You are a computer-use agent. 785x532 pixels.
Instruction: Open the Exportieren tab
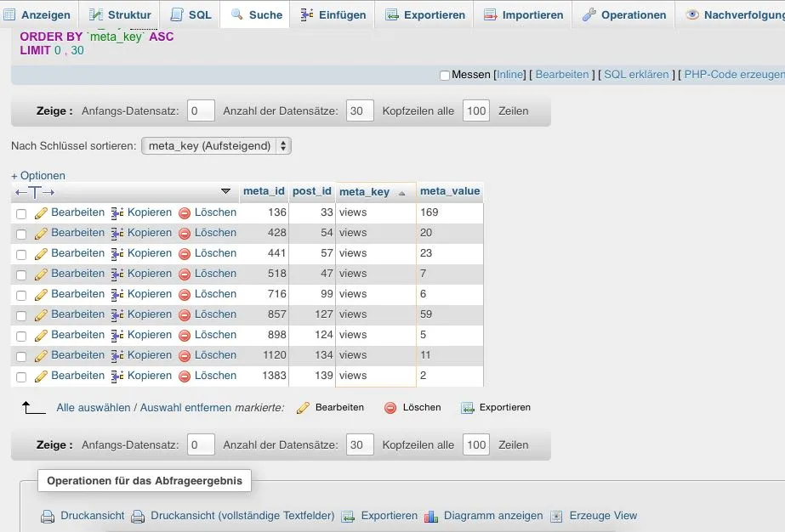click(x=425, y=15)
